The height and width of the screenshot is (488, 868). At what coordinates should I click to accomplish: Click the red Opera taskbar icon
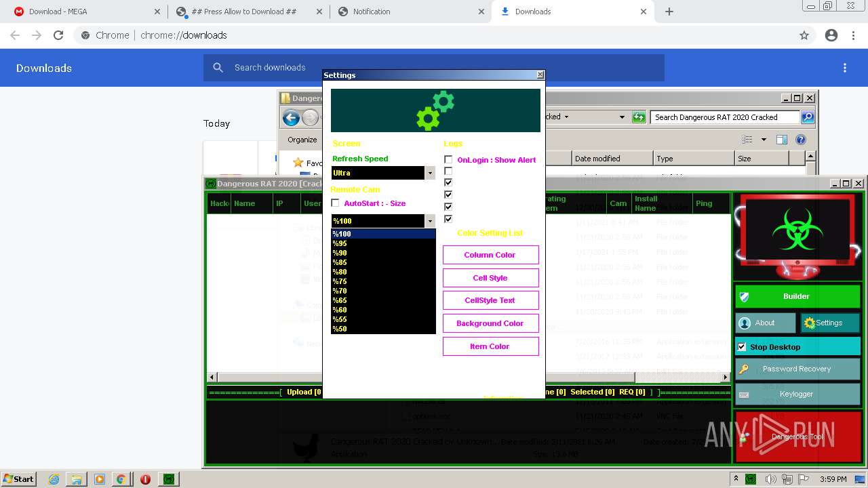[145, 479]
